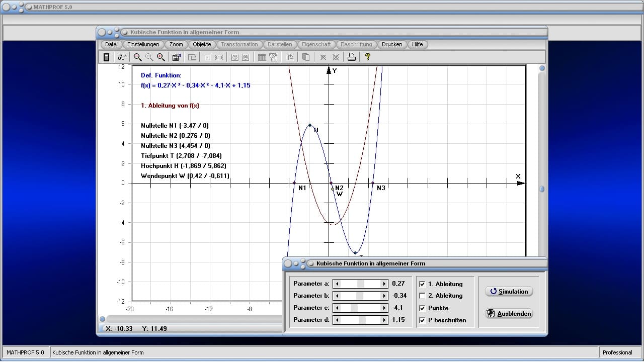Click Parameter c slider thumb
Viewport: 644px width, 362px height.
[354, 308]
